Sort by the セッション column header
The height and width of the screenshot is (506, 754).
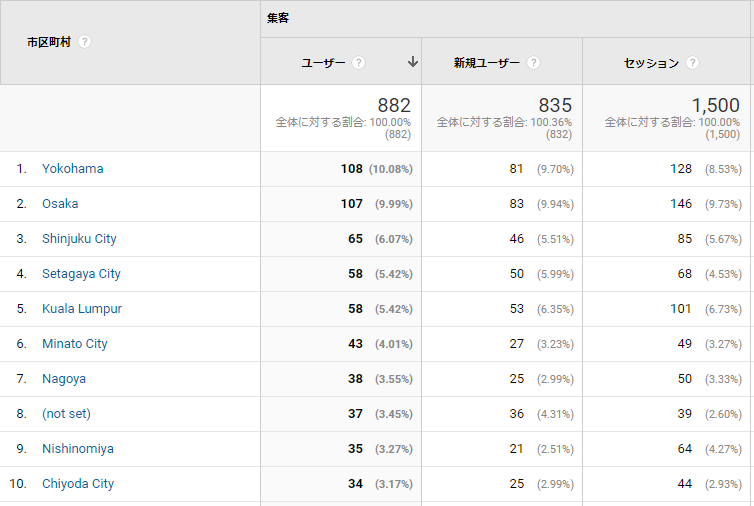pyautogui.click(x=651, y=63)
